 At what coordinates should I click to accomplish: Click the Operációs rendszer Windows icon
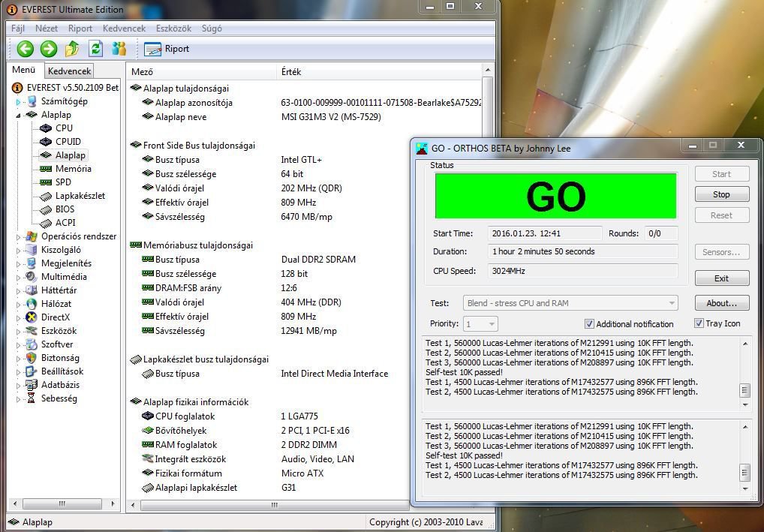pos(32,237)
